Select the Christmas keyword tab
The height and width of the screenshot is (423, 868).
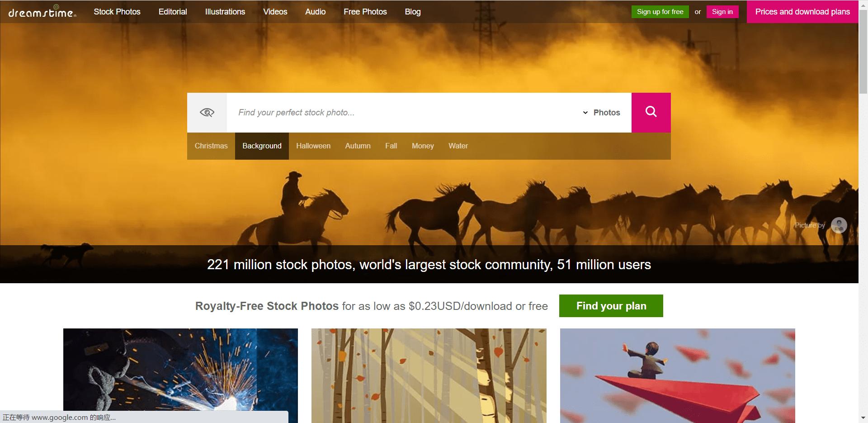point(211,146)
